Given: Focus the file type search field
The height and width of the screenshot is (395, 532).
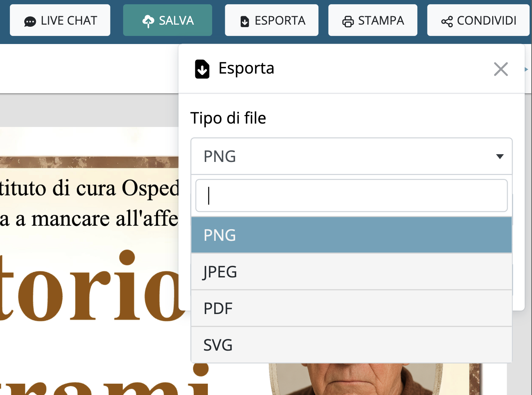Looking at the screenshot, I should [x=351, y=196].
